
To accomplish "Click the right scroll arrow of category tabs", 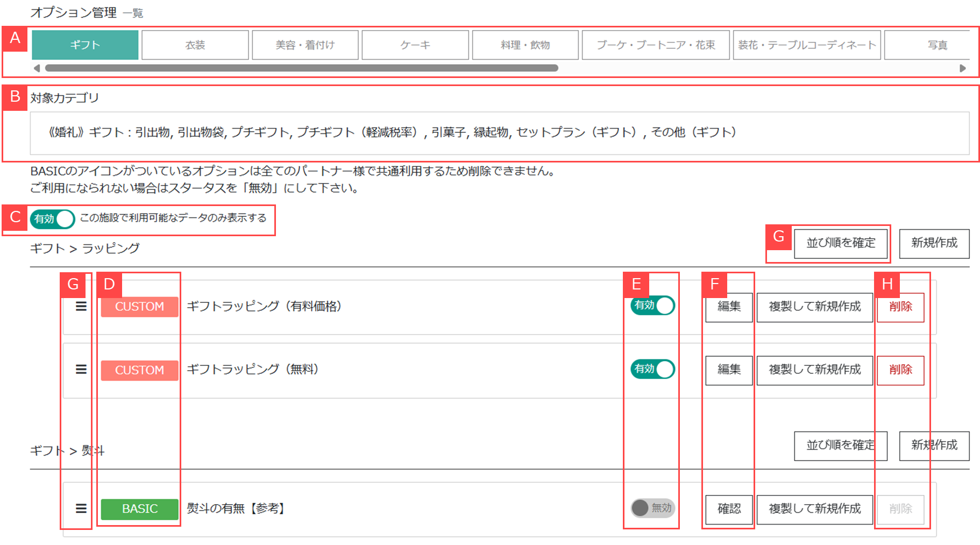I will (x=962, y=68).
